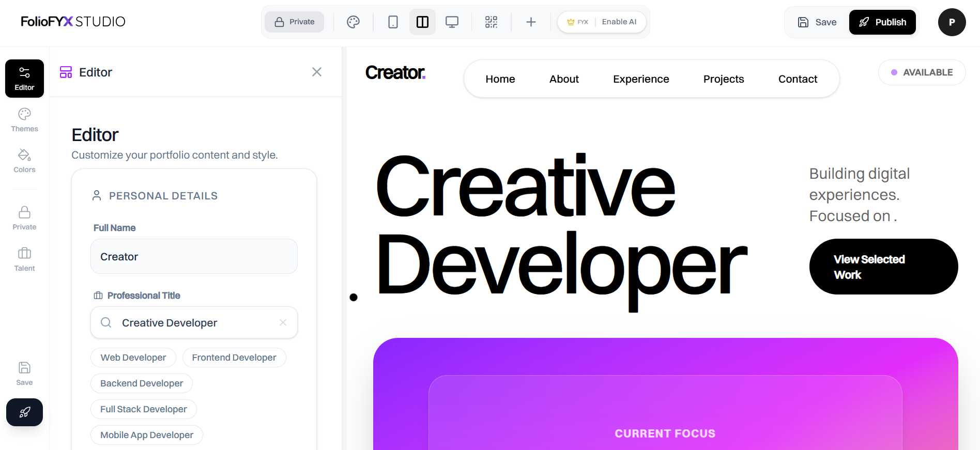Select the Backend Developer chip

tap(142, 383)
